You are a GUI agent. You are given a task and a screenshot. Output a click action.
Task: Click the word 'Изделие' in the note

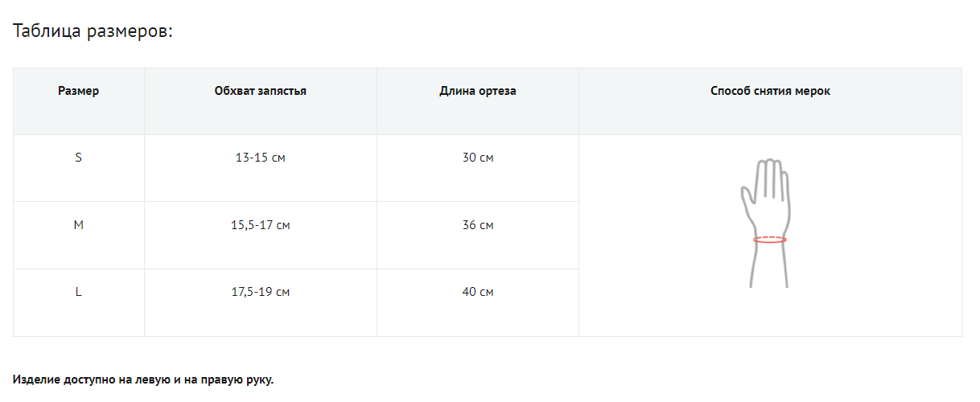click(33, 379)
